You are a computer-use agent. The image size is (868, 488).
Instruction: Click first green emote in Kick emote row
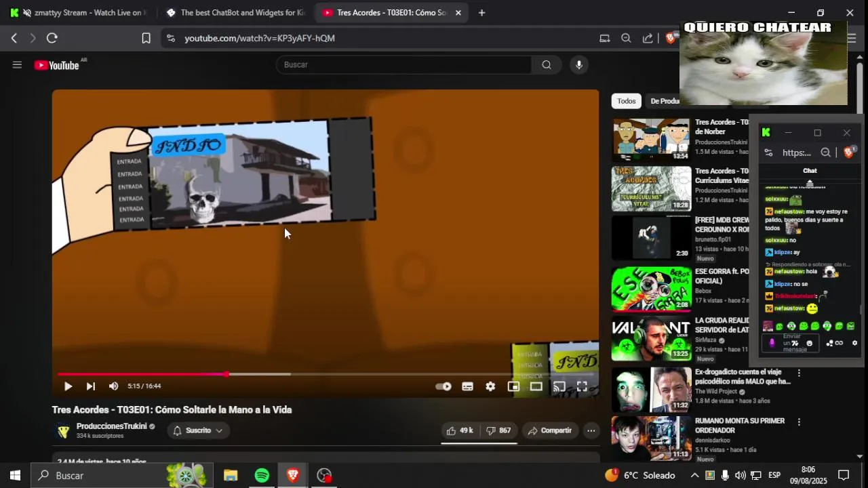point(780,327)
